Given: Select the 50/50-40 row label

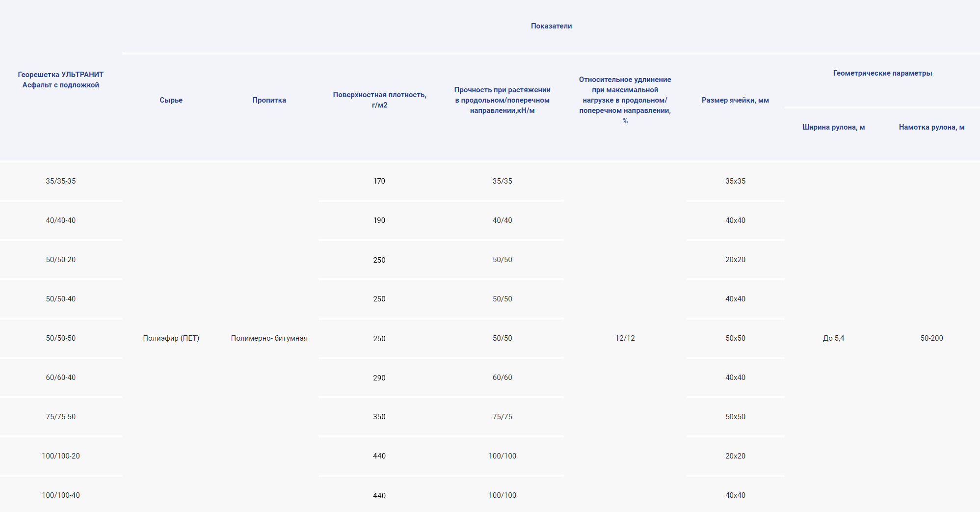Looking at the screenshot, I should tap(61, 299).
